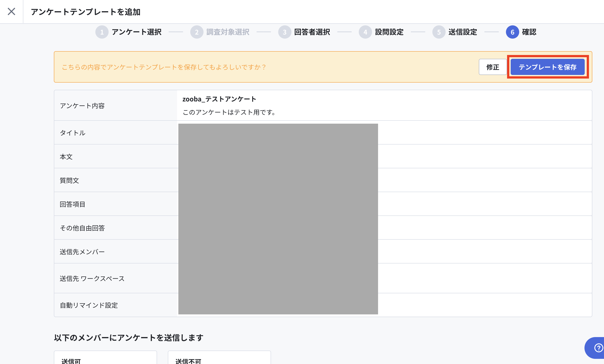This screenshot has height=364, width=604.
Task: Click the 自動リマインド設定 row label
Action: point(89,305)
